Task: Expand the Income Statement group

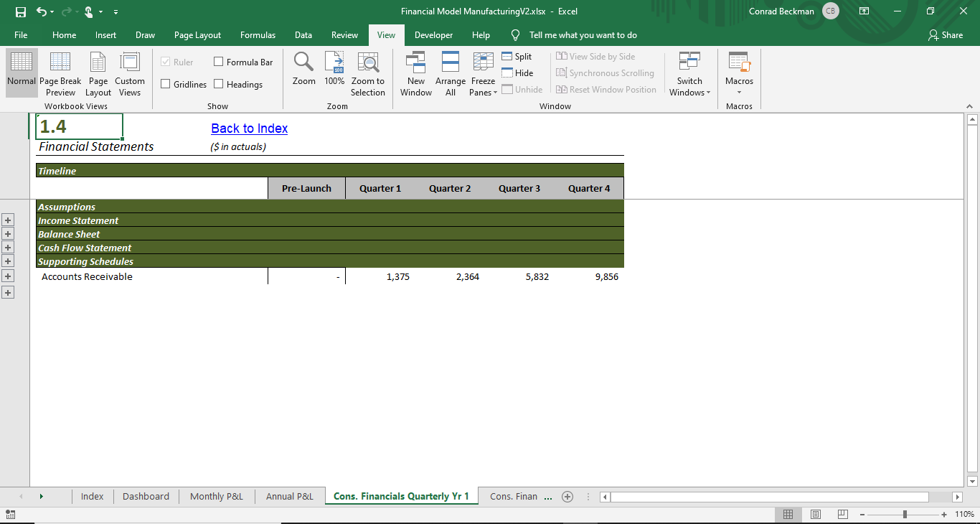Action: point(8,233)
